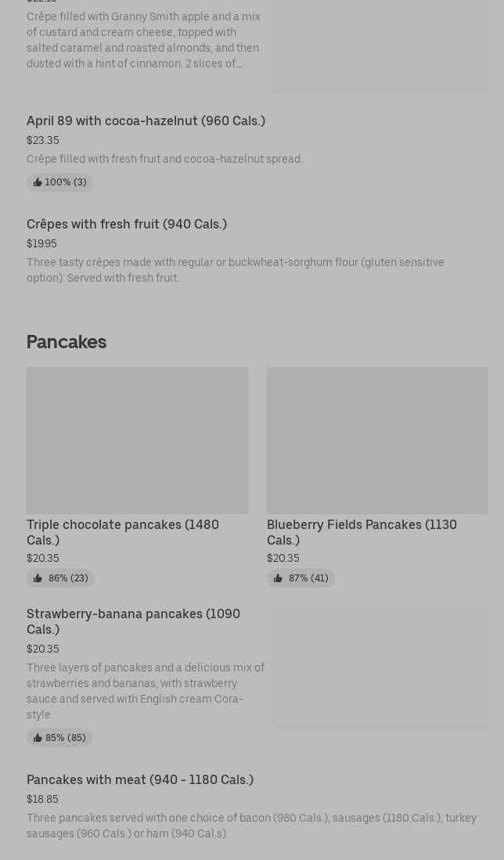Click the $18.85 Pancakes with meat price
The width and height of the screenshot is (504, 860).
[42, 799]
